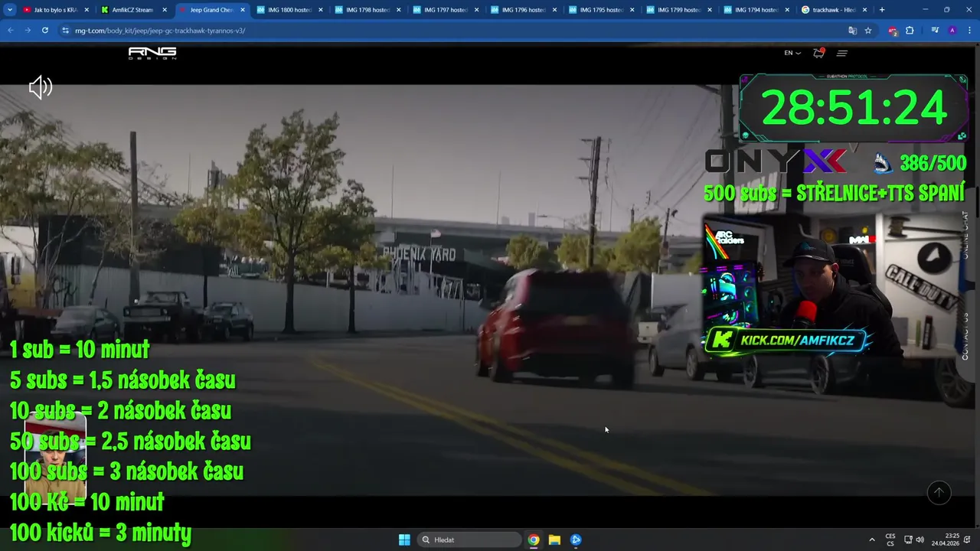Viewport: 980px width, 551px height.
Task: Open the Chrome three-dot menu
Action: coord(969,31)
